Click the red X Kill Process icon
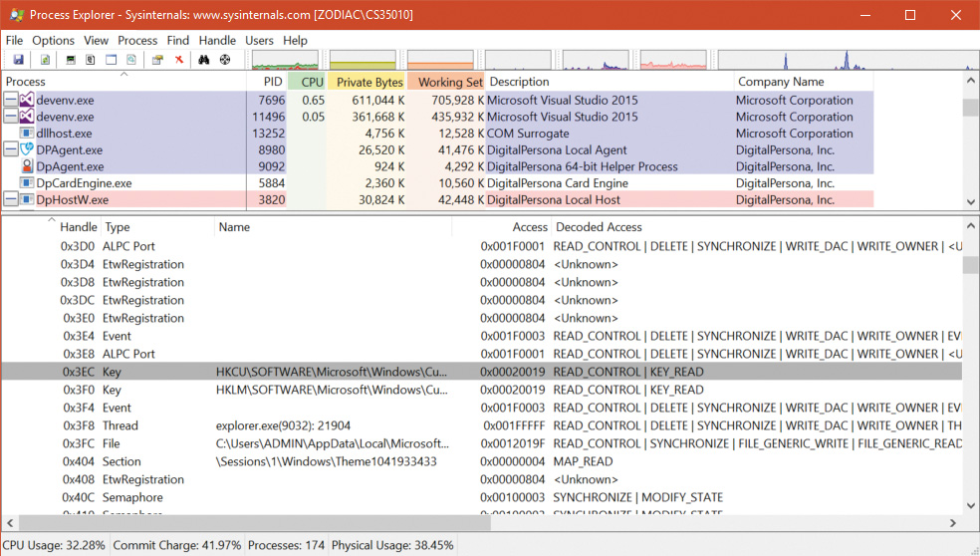This screenshot has width=980, height=556. [x=179, y=60]
